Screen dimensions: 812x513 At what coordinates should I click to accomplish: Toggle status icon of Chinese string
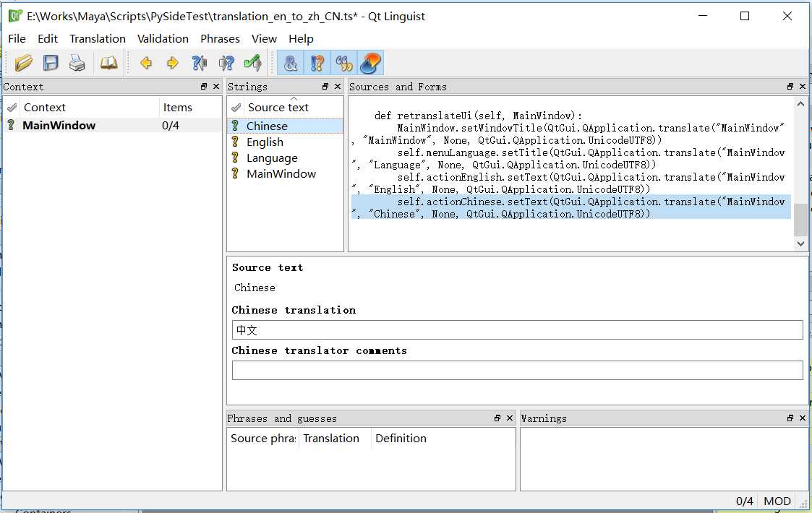point(235,125)
